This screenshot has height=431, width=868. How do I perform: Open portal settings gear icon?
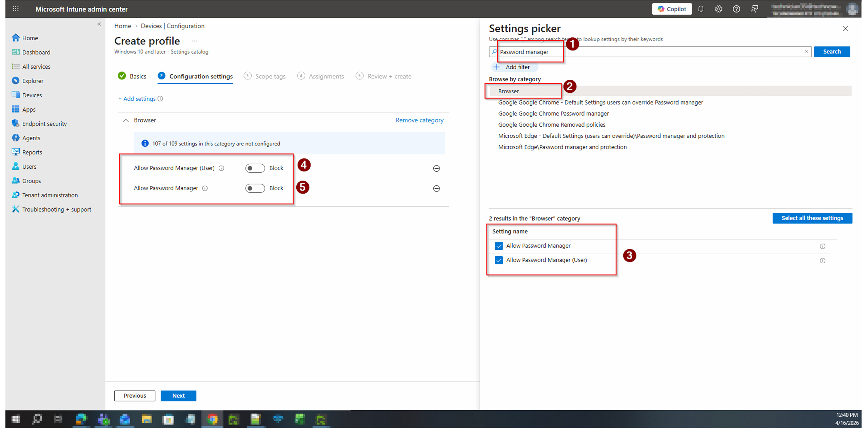[718, 9]
